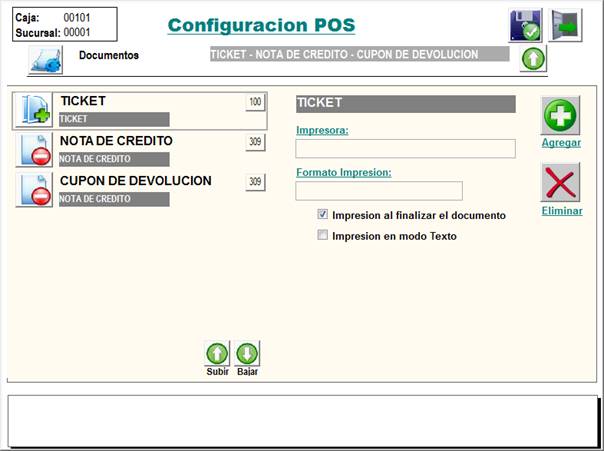Click the Caja 00101 value

(x=77, y=18)
